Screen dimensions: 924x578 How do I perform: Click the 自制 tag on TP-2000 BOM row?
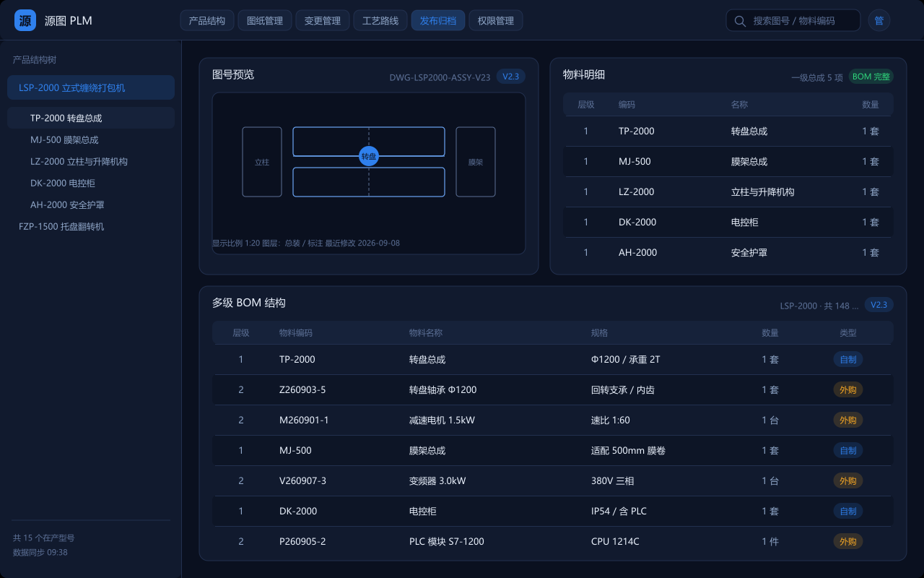coord(848,359)
